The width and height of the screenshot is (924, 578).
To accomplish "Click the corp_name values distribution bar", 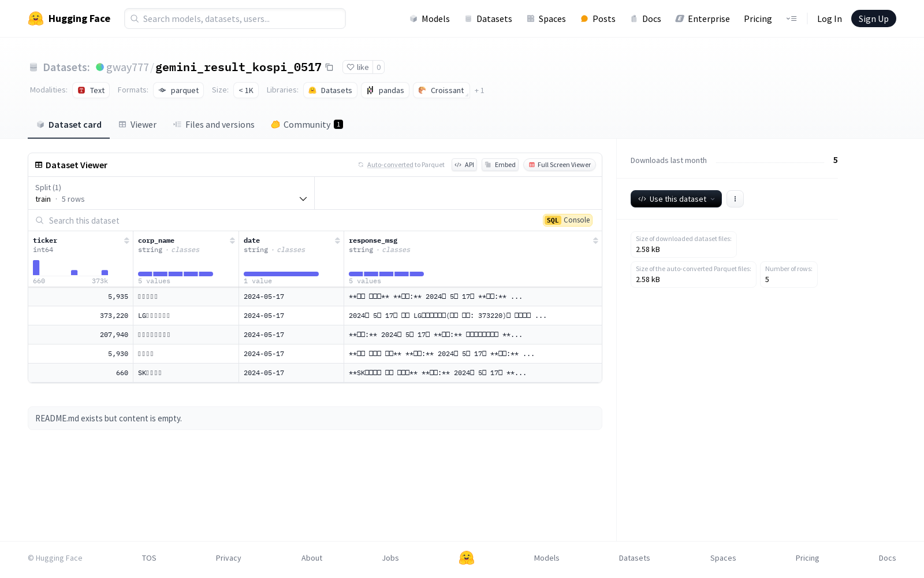I will (176, 274).
